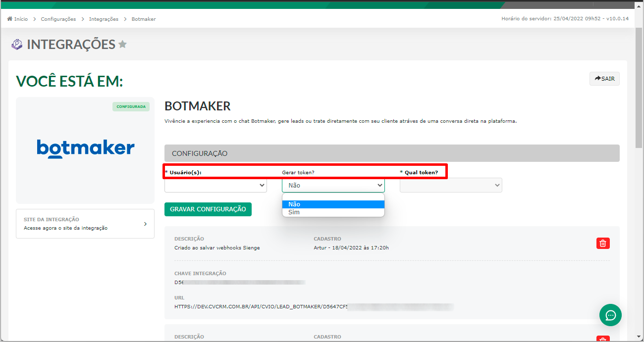Go to Integrações breadcrumb link
The width and height of the screenshot is (644, 342).
click(x=104, y=19)
